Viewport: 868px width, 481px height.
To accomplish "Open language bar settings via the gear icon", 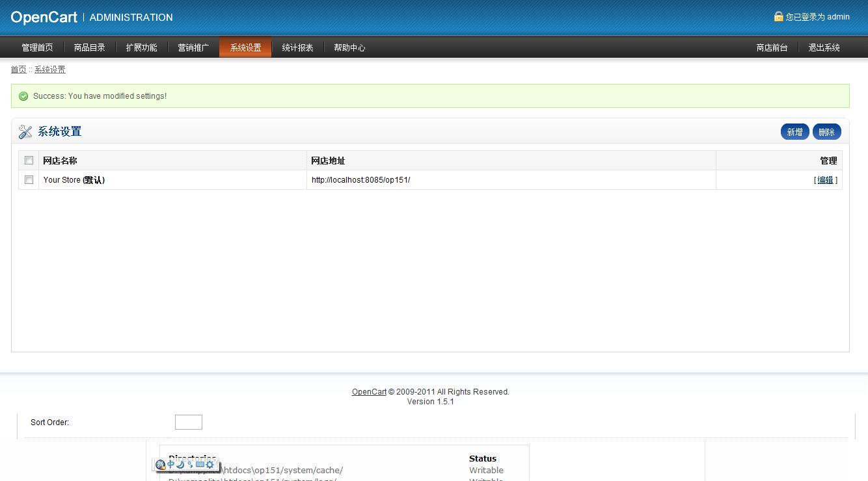I will click(209, 464).
